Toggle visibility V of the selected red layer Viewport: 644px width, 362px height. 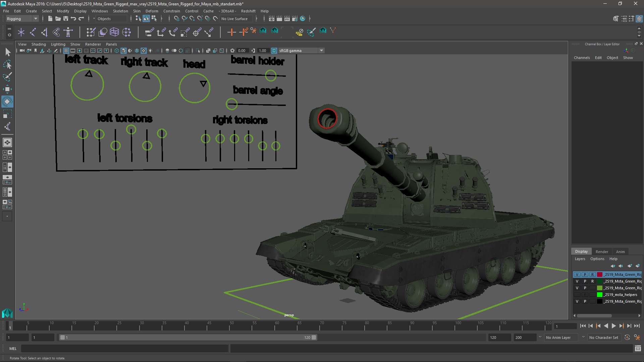[x=577, y=275]
